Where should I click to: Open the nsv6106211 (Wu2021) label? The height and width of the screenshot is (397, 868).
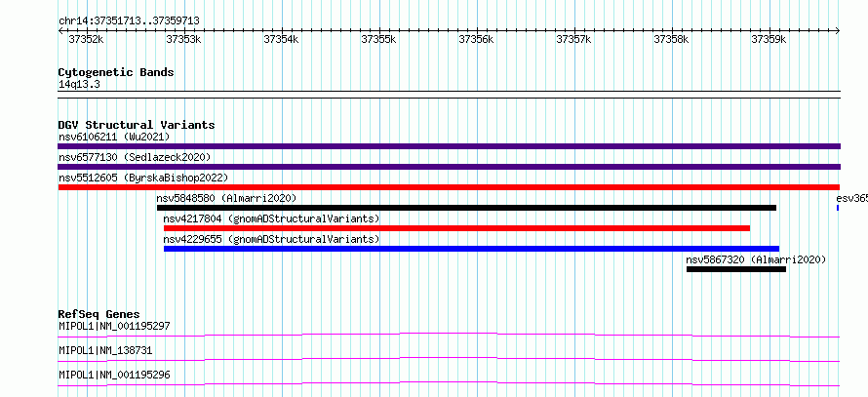tap(114, 137)
